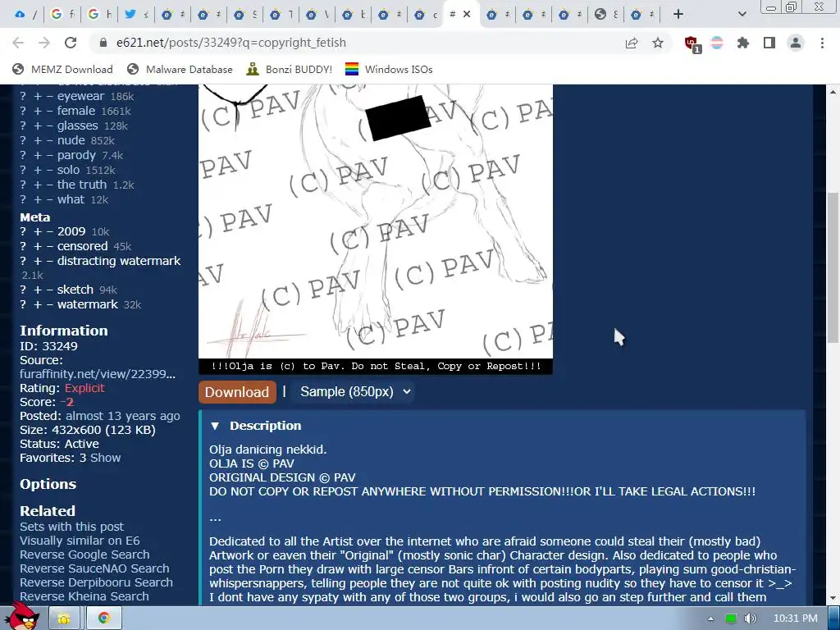This screenshot has width=840, height=630.
Task: Share this page using the share icon
Action: (x=632, y=43)
